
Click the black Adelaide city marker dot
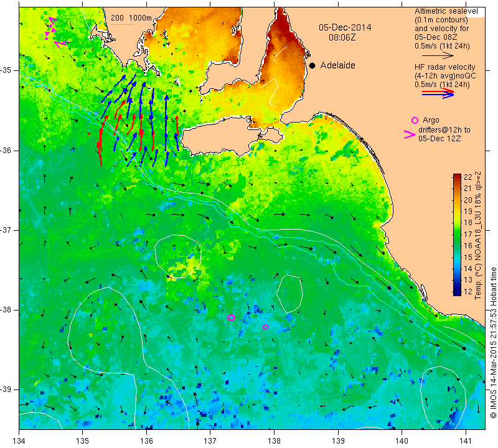[312, 65]
